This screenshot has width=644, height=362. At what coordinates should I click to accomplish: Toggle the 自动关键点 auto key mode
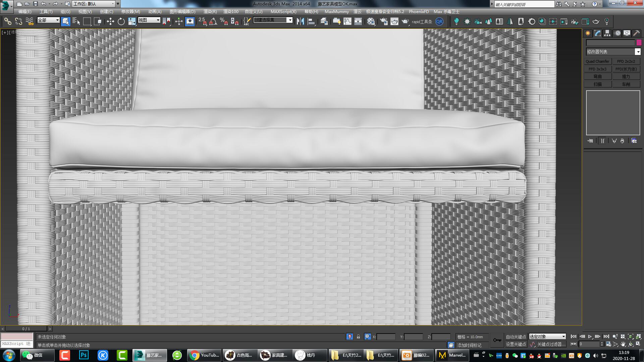point(516,337)
